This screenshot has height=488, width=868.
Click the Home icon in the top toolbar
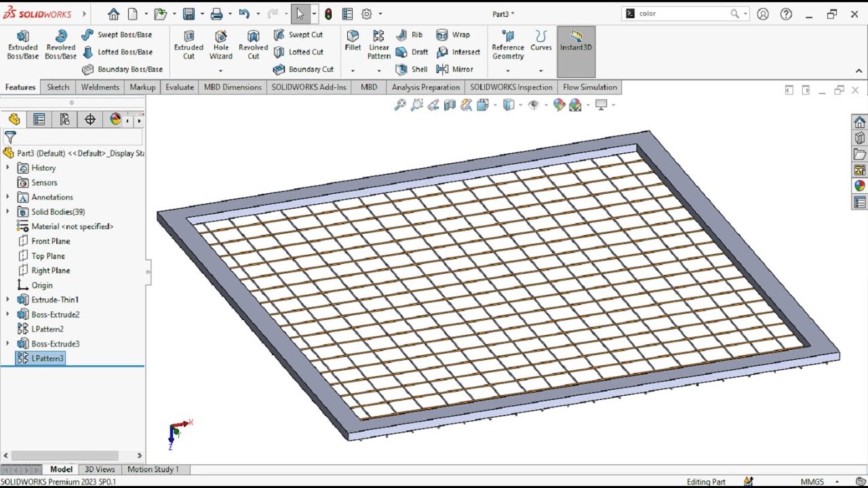coord(113,14)
